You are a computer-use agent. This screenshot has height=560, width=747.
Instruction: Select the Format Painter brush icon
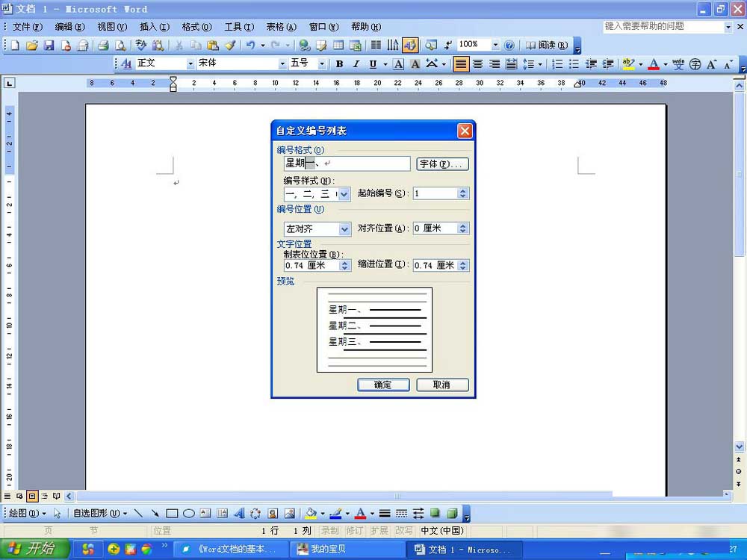tap(230, 46)
